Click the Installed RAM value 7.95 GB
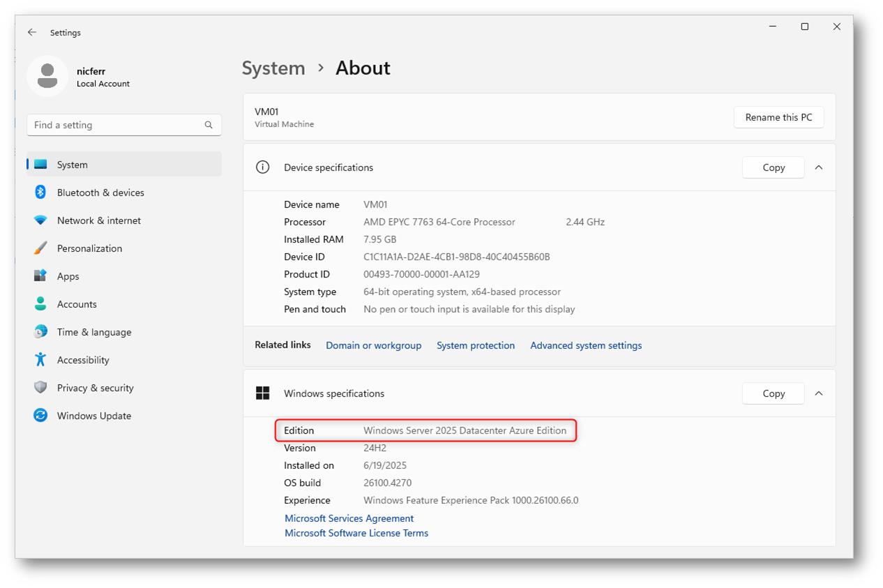The width and height of the screenshot is (883, 588). [x=380, y=239]
